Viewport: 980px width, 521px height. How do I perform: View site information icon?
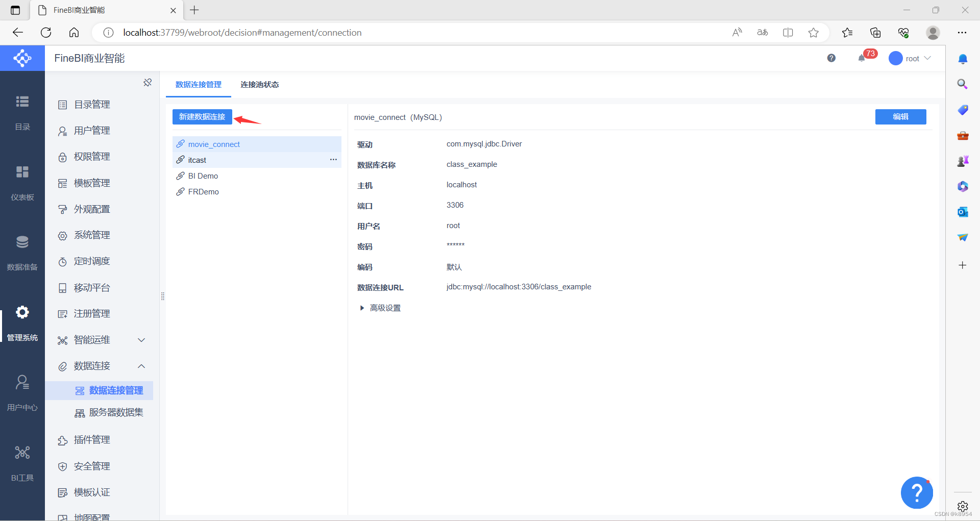coord(108,33)
